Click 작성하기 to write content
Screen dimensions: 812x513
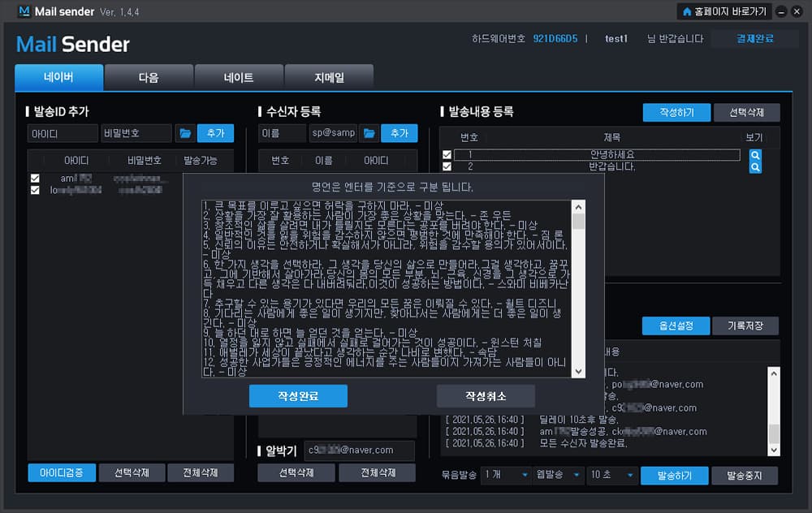tap(677, 112)
